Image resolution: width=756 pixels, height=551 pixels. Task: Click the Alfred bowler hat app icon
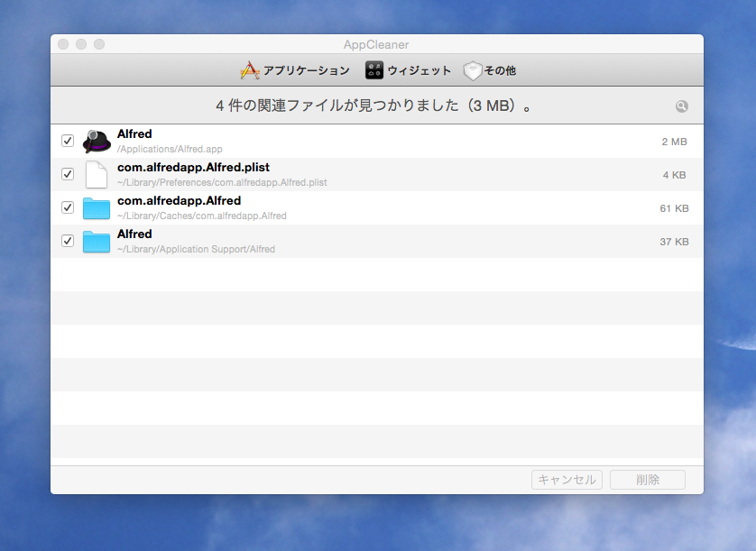pos(97,141)
